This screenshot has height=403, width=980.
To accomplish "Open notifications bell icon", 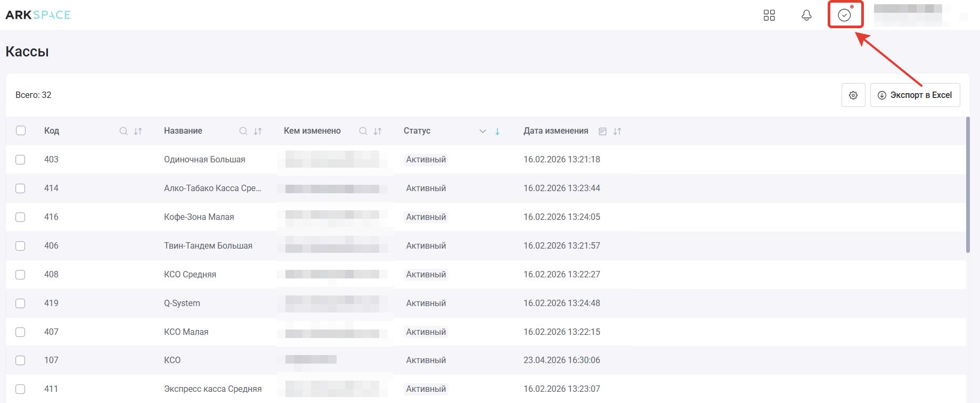I will coord(806,15).
